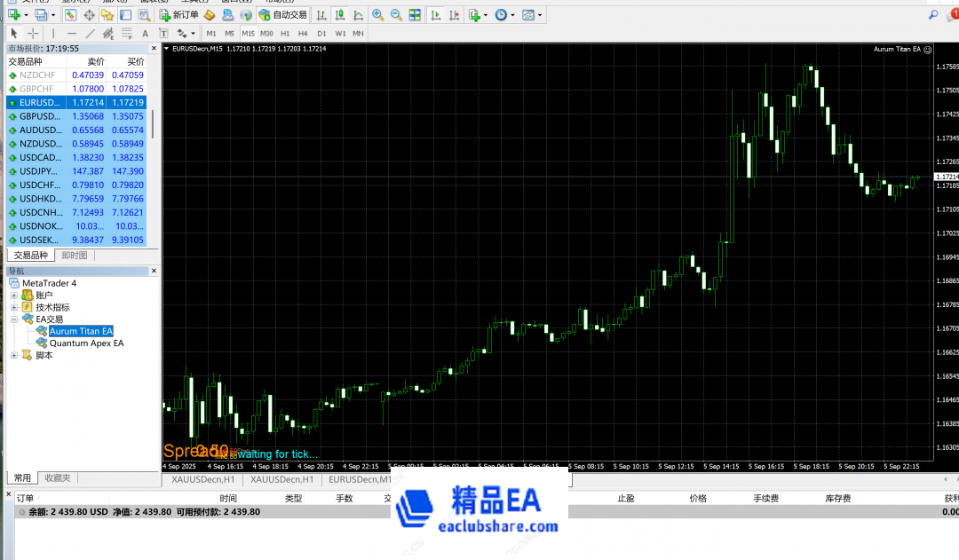This screenshot has height=560, width=959.
Task: Expand the 账户 tree node
Action: [14, 295]
